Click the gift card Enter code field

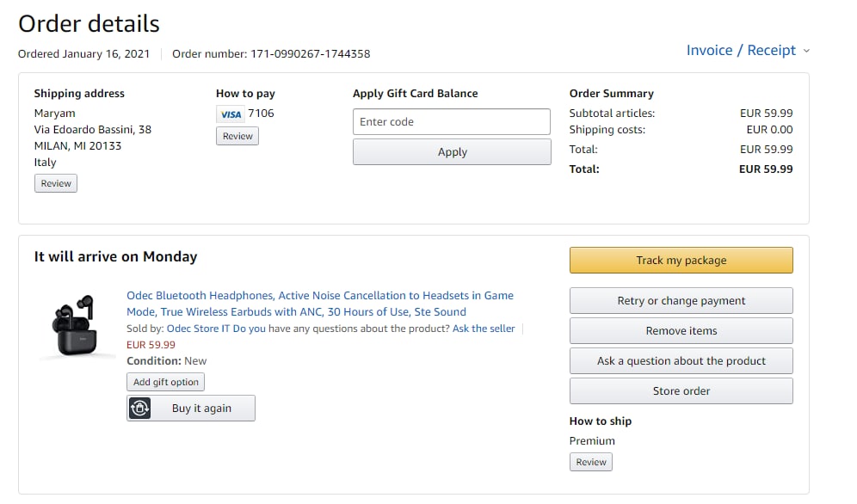coord(451,122)
